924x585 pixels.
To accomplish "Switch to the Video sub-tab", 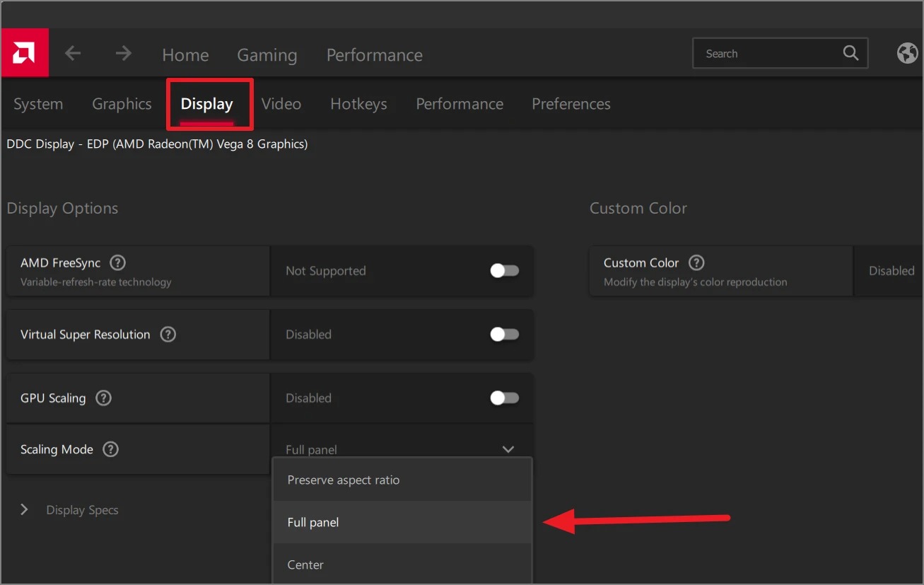I will pyautogui.click(x=281, y=104).
